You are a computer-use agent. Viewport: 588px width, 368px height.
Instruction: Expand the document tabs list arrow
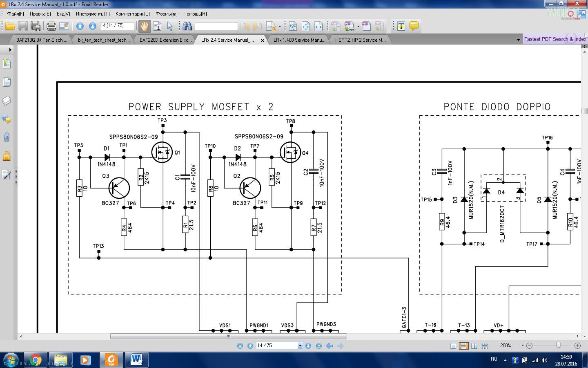tap(518, 40)
